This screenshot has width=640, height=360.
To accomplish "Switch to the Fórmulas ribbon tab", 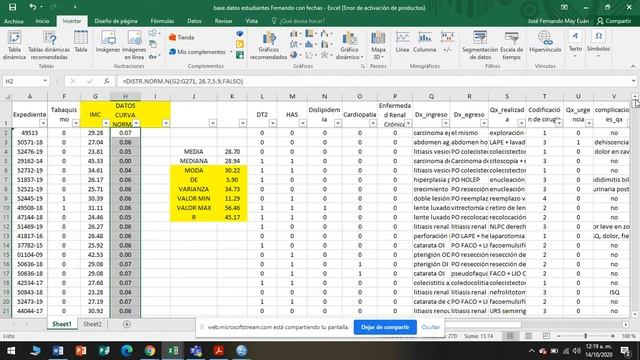I will click(x=162, y=21).
